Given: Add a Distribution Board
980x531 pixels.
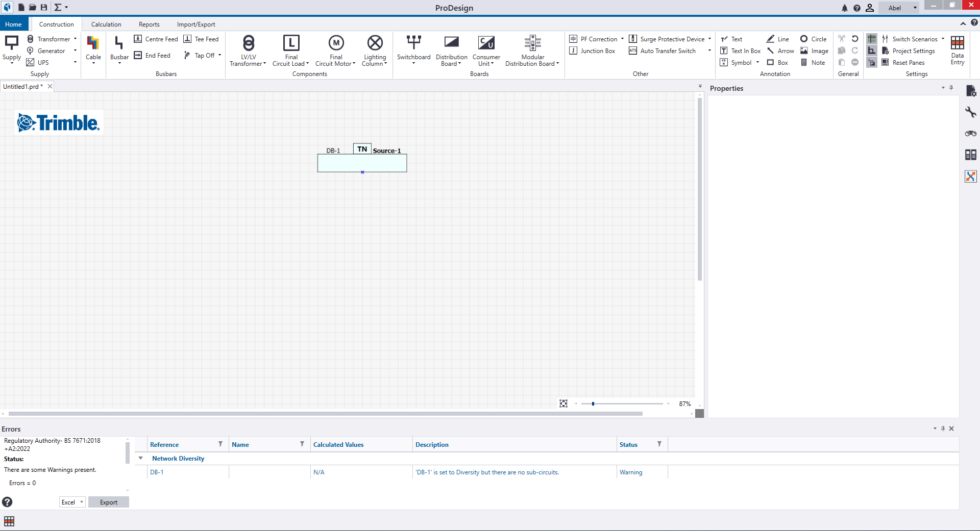Looking at the screenshot, I should (451, 50).
